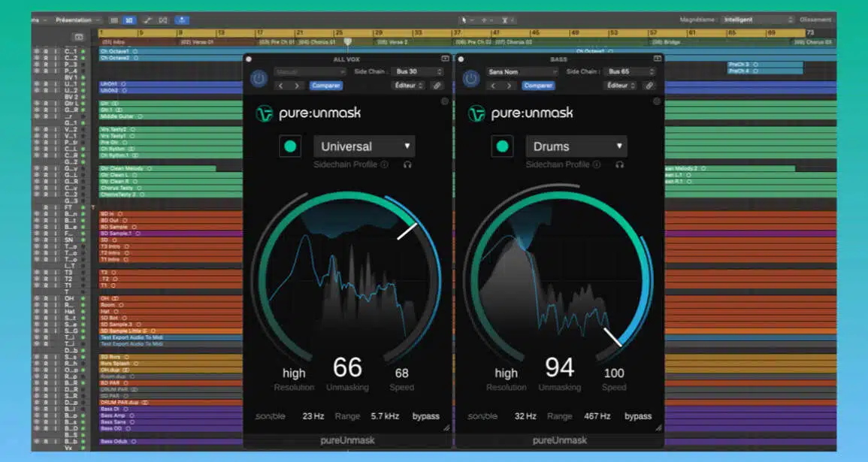Viewport: 868px width, 462px height.
Task: Click the ALL VOX unmasking dial handle
Action: click(x=407, y=231)
